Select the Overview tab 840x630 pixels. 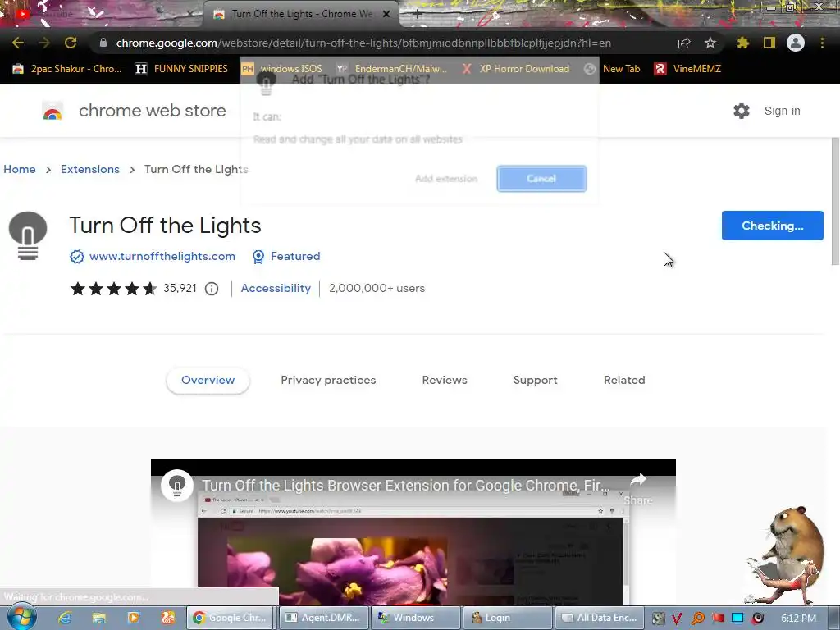click(x=208, y=381)
